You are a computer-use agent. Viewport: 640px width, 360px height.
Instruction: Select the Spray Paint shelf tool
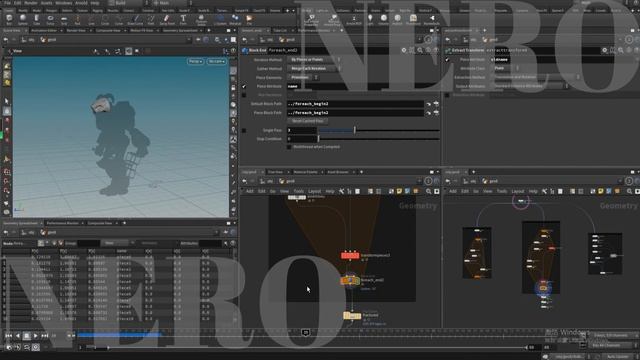tap(167, 19)
